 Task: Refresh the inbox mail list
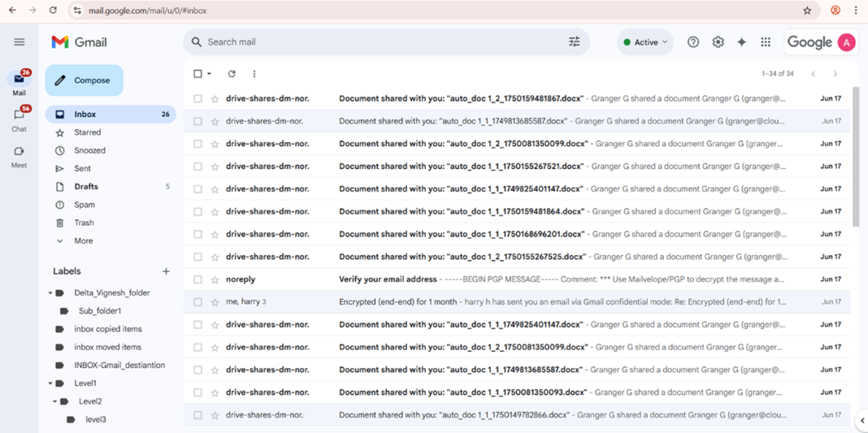(x=231, y=74)
